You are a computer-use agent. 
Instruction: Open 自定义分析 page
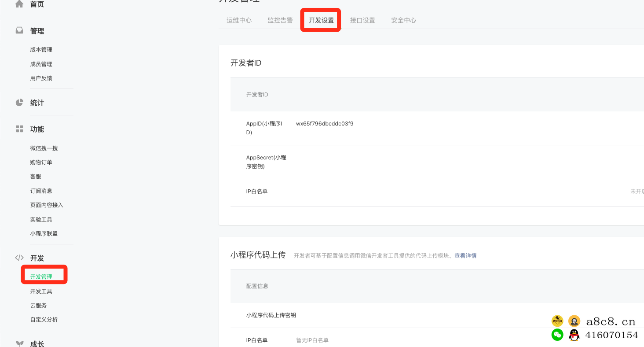pyautogui.click(x=44, y=320)
